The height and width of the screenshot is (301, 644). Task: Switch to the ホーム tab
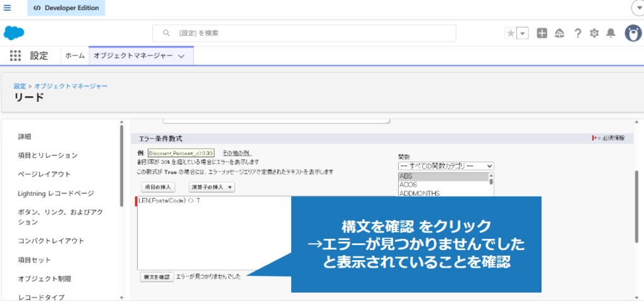[75, 56]
